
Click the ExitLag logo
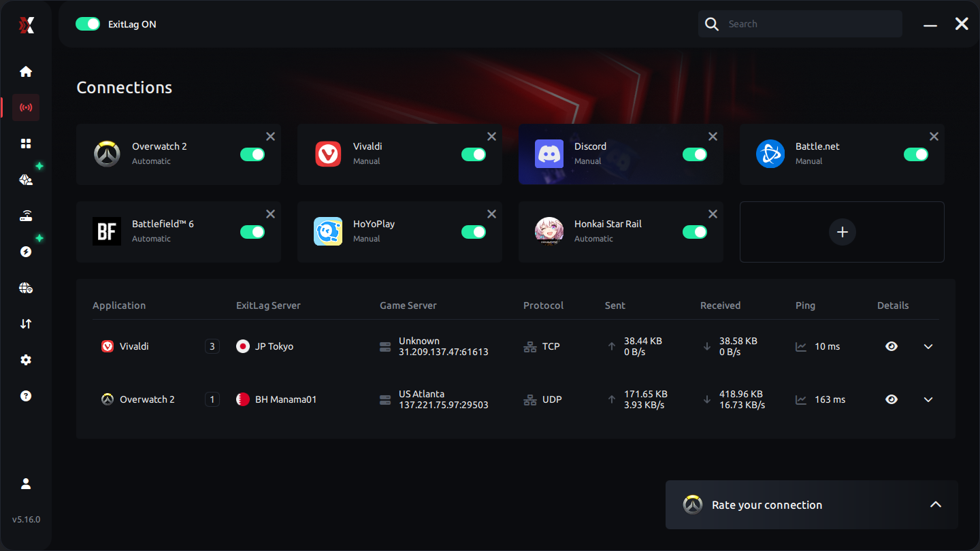pyautogui.click(x=26, y=25)
